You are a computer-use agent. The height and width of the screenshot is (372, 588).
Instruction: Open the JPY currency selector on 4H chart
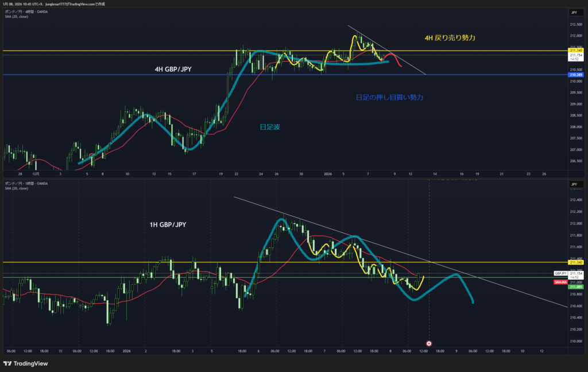click(574, 12)
